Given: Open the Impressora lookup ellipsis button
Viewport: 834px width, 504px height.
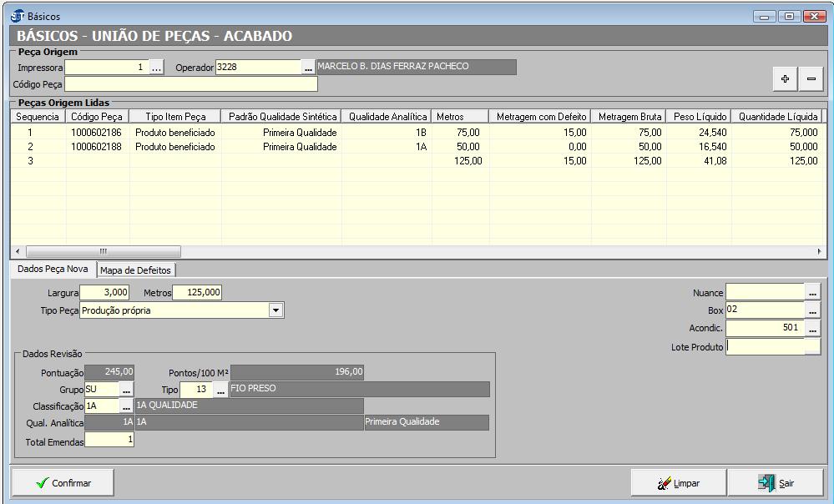Looking at the screenshot, I should (157, 68).
